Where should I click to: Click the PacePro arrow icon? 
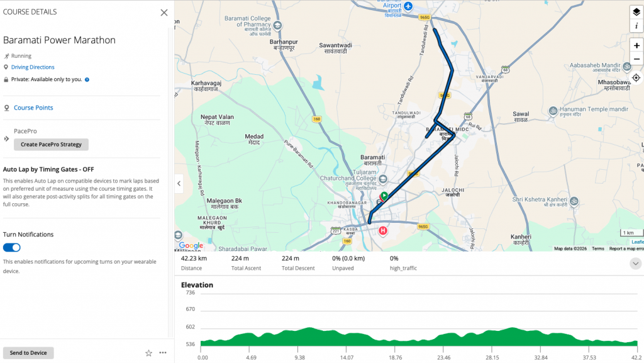coord(6,139)
